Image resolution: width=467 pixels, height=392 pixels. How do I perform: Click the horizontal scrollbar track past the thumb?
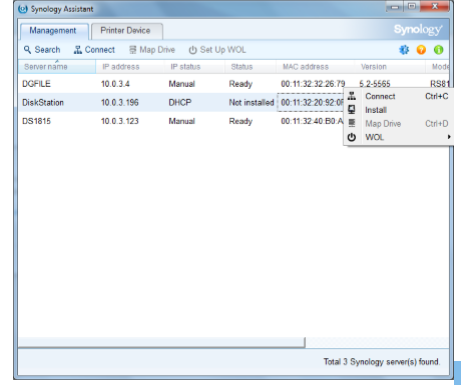[377, 342]
